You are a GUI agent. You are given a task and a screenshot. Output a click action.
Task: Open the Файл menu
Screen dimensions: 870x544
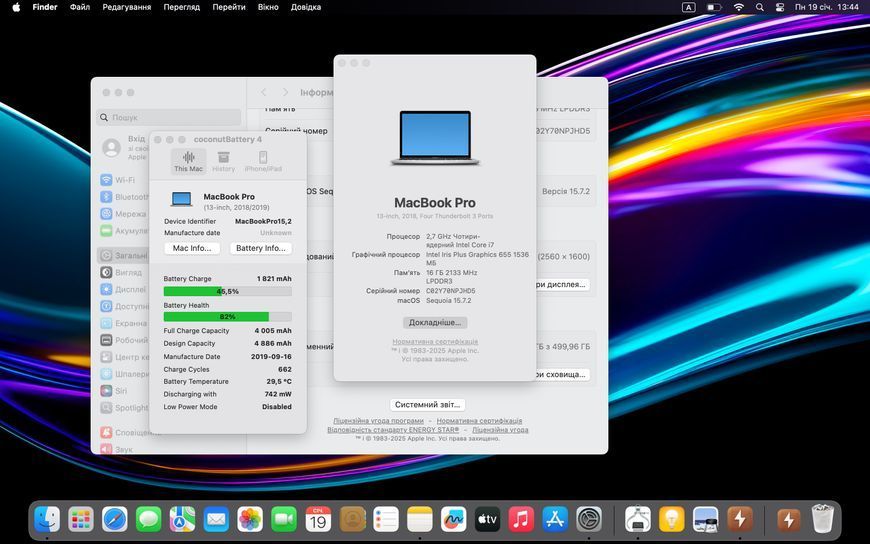80,7
